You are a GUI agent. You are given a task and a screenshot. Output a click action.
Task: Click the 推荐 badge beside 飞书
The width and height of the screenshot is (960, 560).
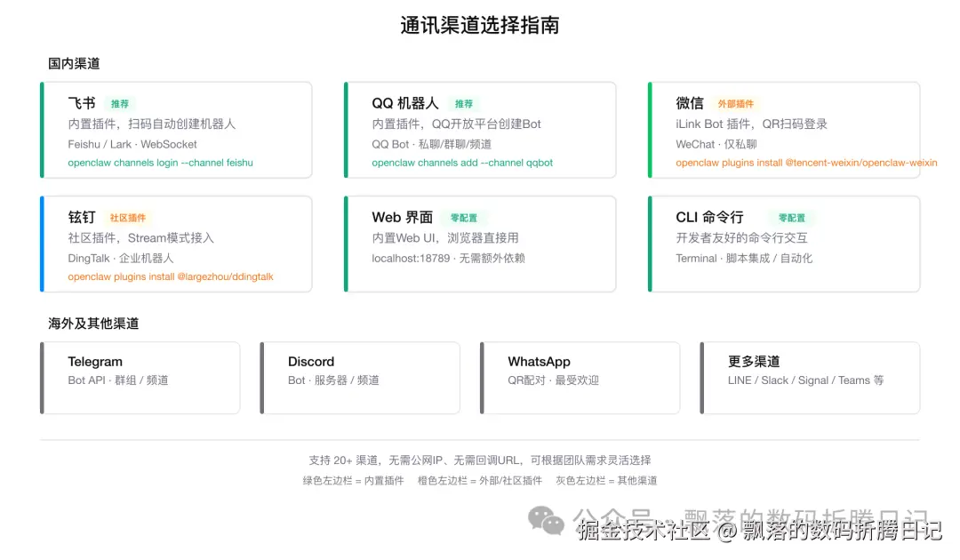click(120, 104)
